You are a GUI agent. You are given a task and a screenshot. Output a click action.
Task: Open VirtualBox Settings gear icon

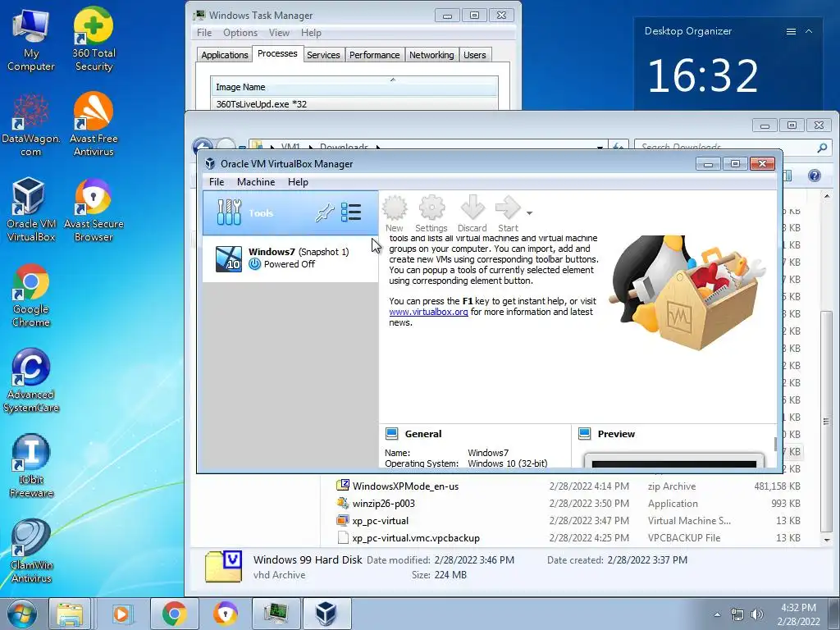pyautogui.click(x=431, y=214)
